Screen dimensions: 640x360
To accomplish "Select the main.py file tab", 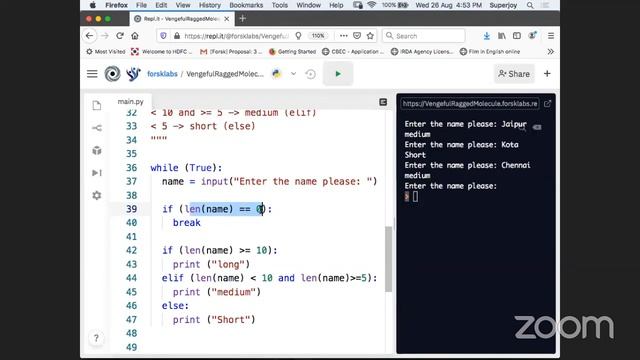I will click(131, 102).
